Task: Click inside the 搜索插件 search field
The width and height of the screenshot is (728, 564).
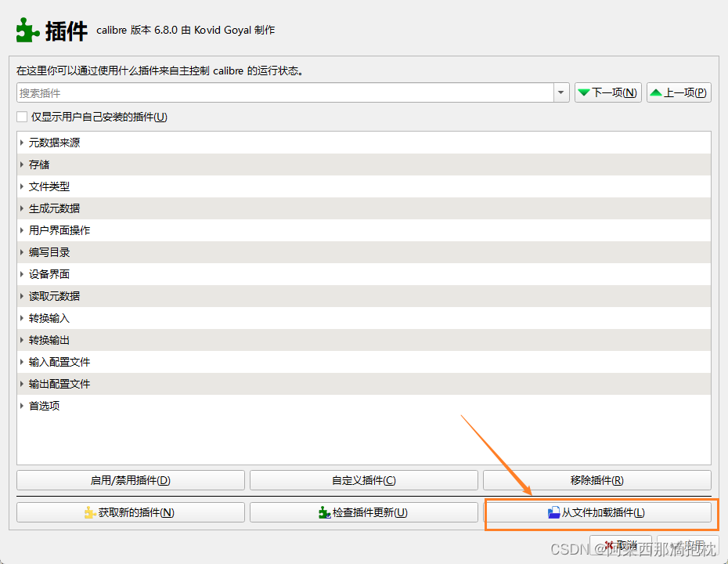Action: coord(285,93)
